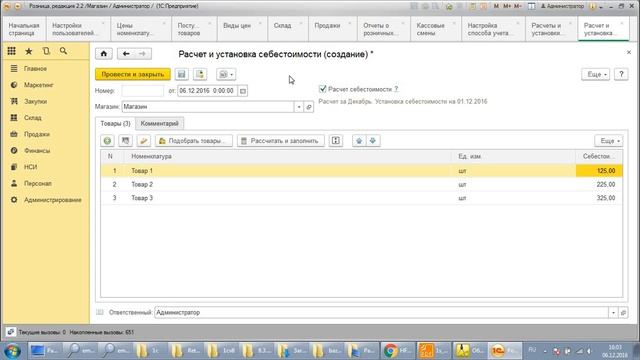640x360 pixels.
Task: Click the performance indicator icon in status bar
Action: [x=11, y=332]
